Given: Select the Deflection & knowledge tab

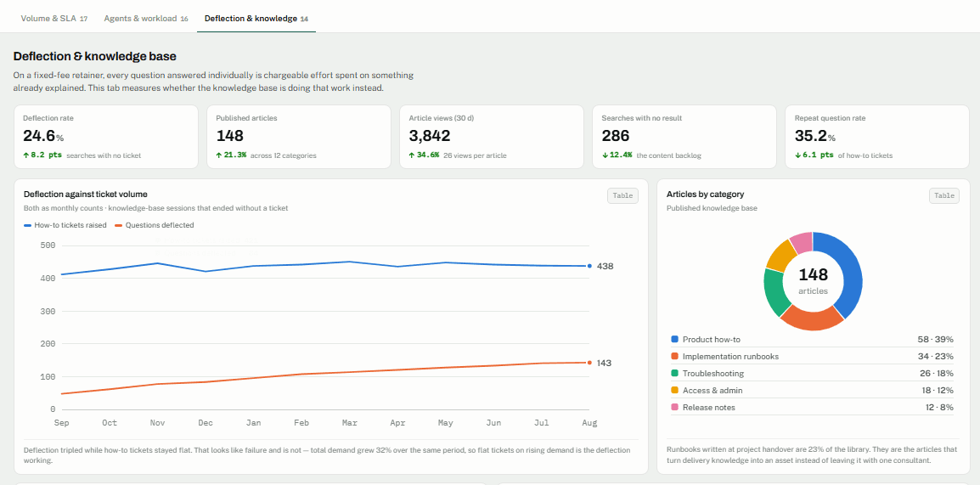Looking at the screenshot, I should pyautogui.click(x=256, y=18).
